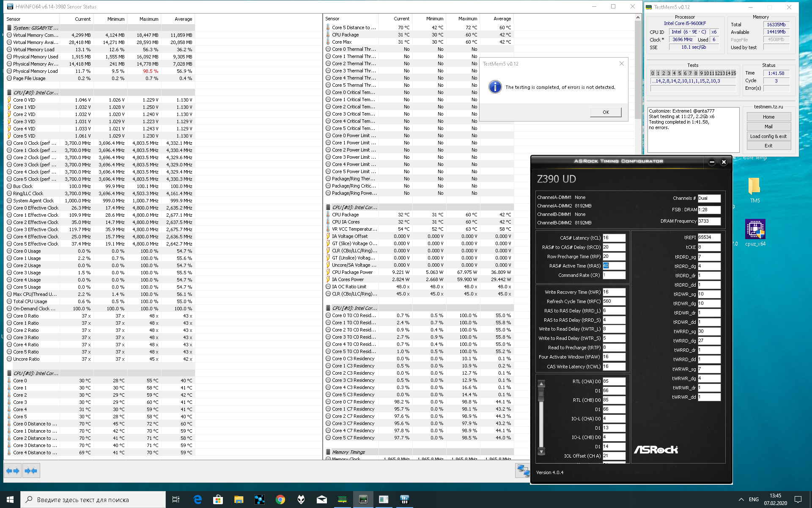Click the Home button in TestMem5
812x508 pixels.
[x=768, y=117]
